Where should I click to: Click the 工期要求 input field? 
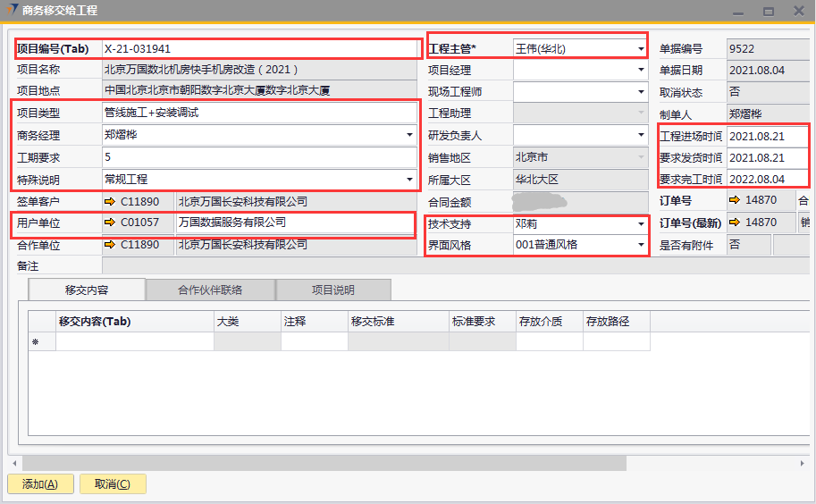(x=259, y=157)
